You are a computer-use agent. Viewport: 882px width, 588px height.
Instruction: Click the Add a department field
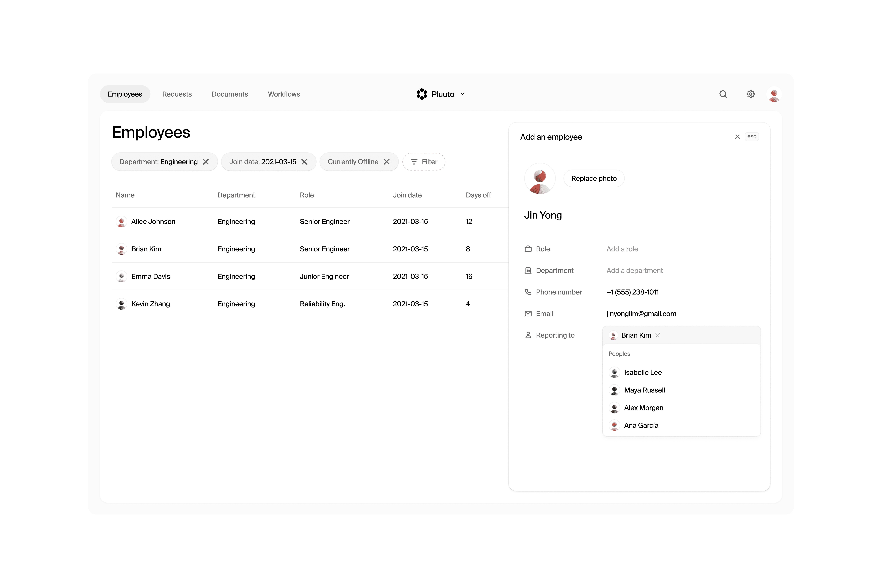(x=635, y=270)
